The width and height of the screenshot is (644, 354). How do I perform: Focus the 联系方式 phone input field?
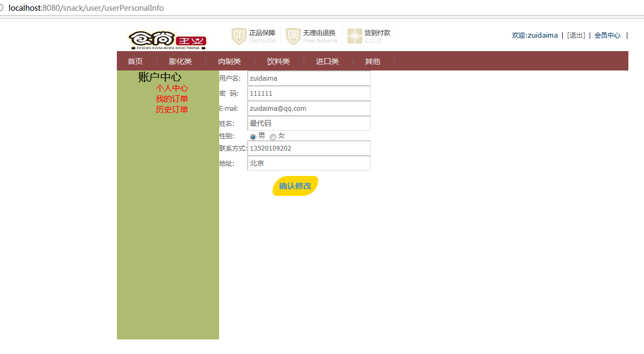pos(309,148)
